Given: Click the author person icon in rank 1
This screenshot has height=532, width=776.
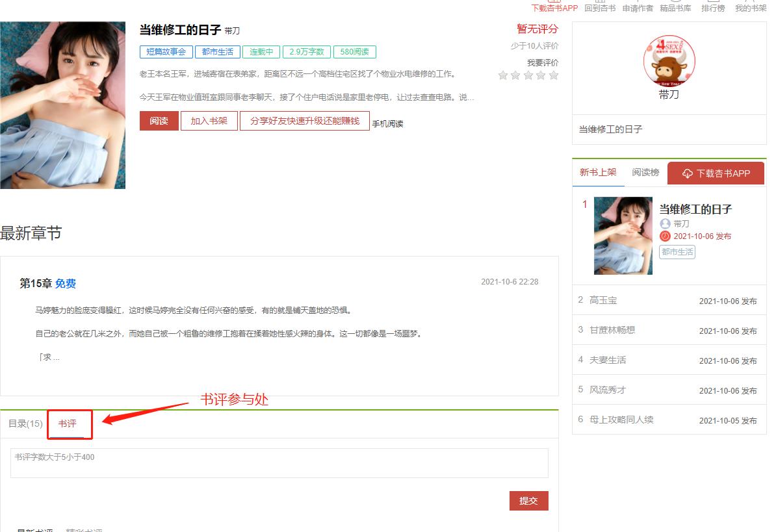Looking at the screenshot, I should click(x=665, y=224).
